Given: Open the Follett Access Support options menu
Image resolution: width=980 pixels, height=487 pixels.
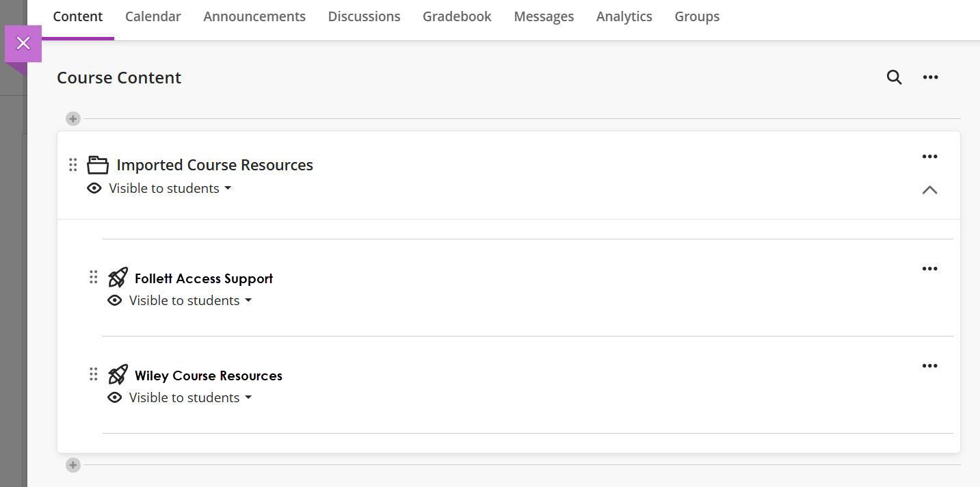Looking at the screenshot, I should 929,268.
